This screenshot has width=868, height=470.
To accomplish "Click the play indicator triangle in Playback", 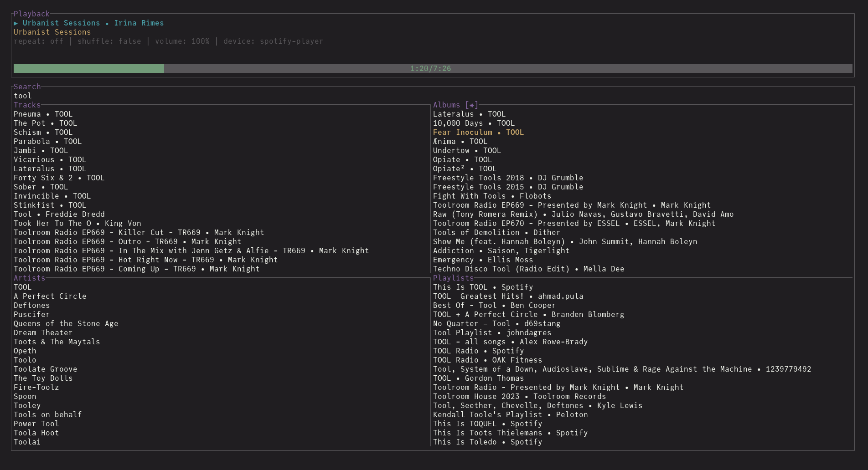I will point(16,23).
